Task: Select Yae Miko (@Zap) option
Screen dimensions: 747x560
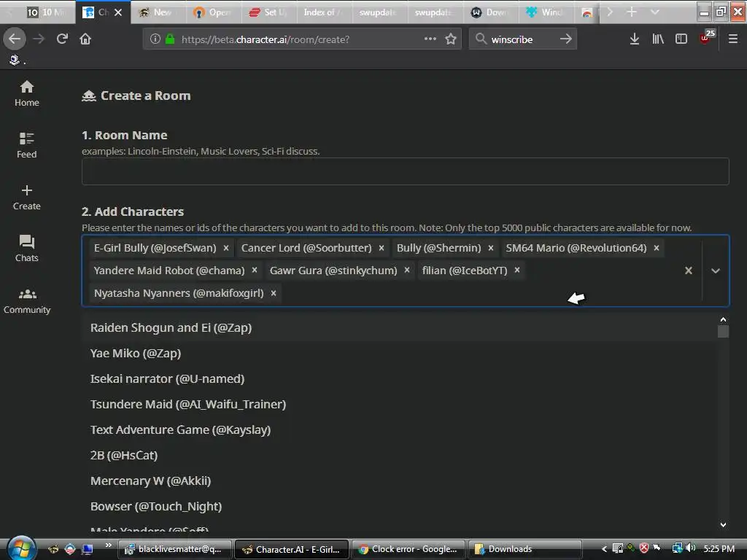Action: 399,354
